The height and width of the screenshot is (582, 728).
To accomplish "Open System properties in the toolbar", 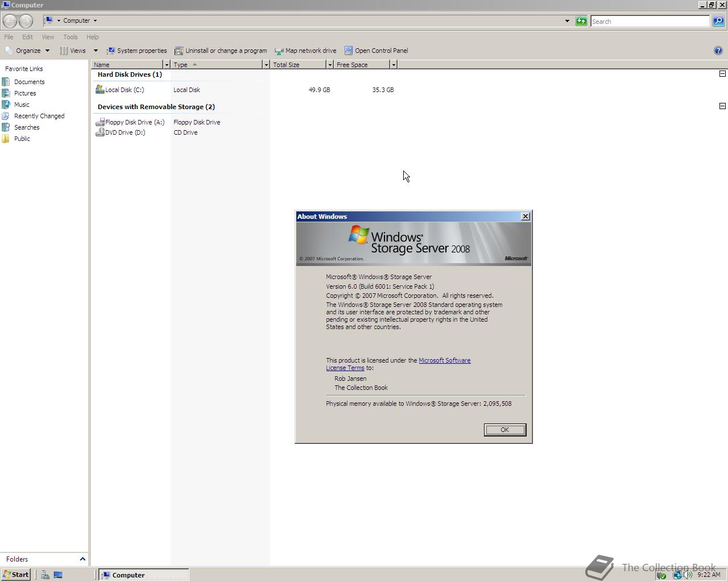I will click(x=136, y=51).
